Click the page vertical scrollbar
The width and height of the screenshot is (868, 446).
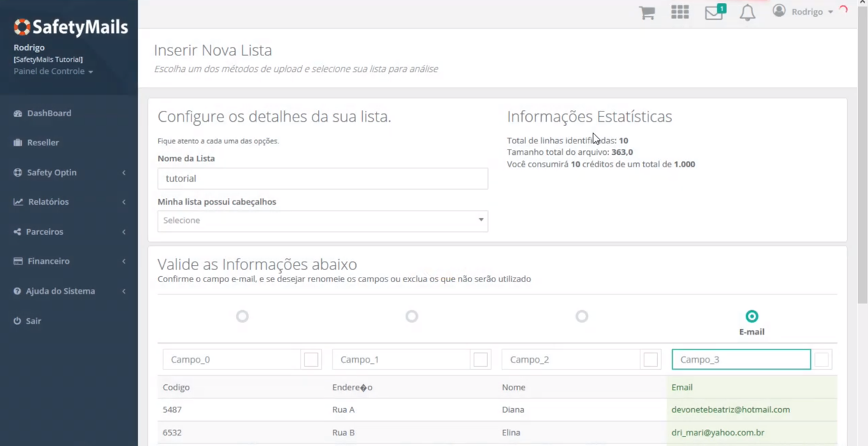863,154
